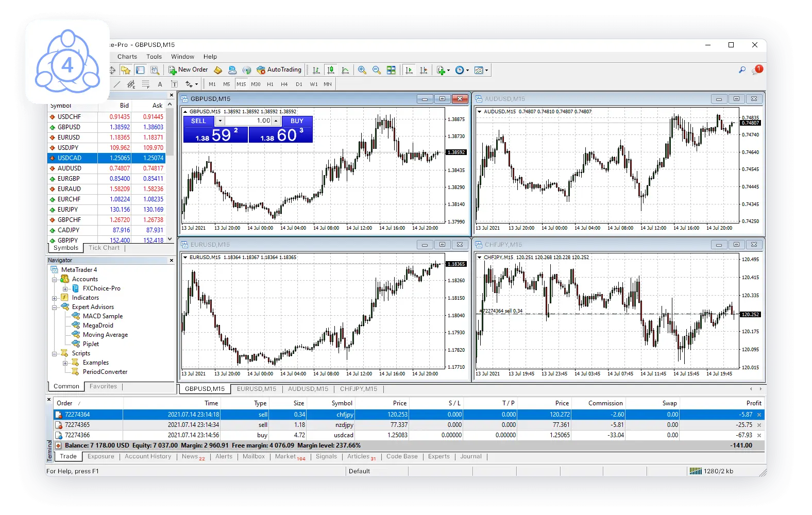Zoom in on the chart

click(362, 70)
